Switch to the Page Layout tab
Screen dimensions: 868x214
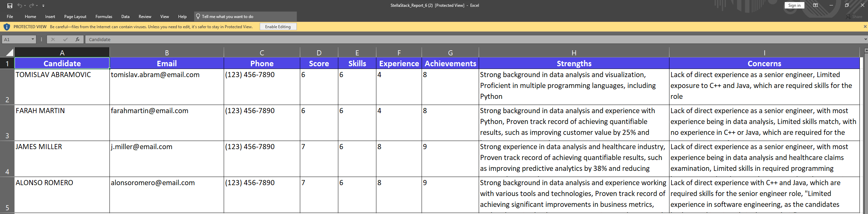[75, 17]
